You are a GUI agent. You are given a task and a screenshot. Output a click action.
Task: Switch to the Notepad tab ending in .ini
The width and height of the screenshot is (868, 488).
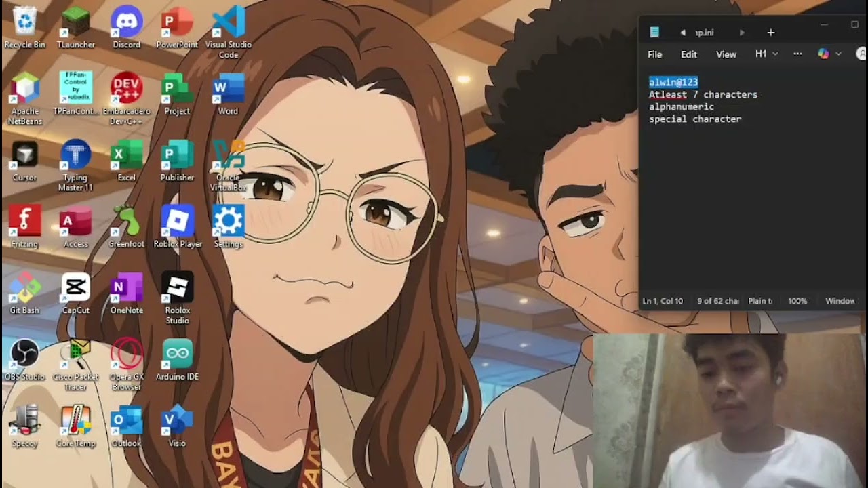click(x=705, y=33)
